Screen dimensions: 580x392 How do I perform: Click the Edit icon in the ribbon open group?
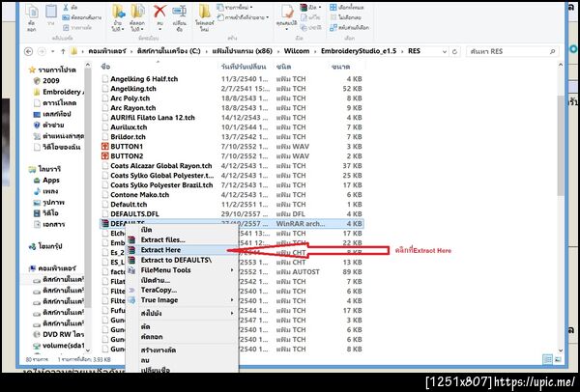pos(304,17)
